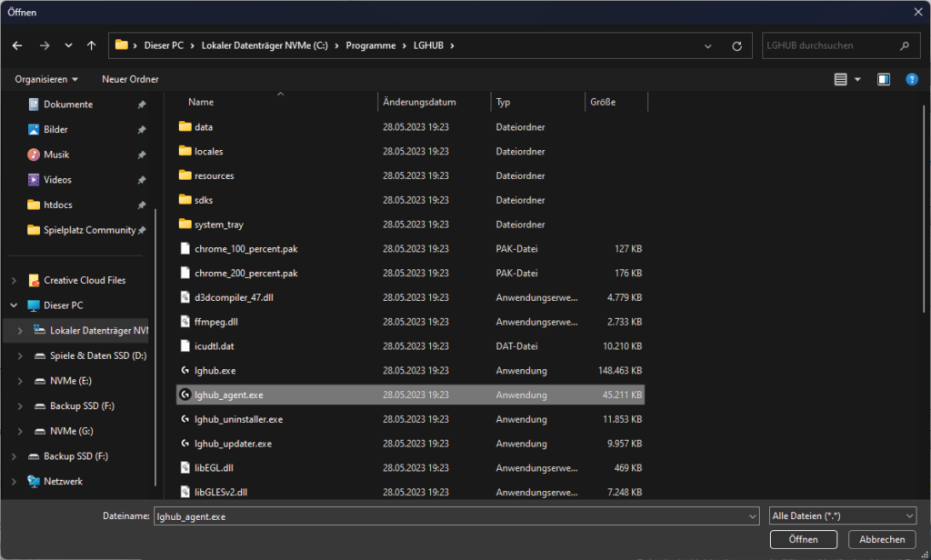Open Alle Dateien (*.*) file type dropdown
931x560 pixels.
843,516
